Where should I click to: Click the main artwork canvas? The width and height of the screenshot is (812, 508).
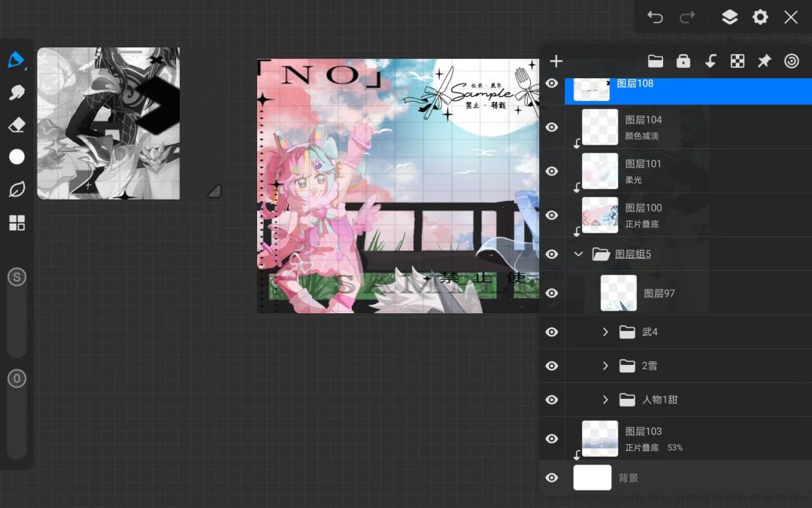[x=398, y=186]
